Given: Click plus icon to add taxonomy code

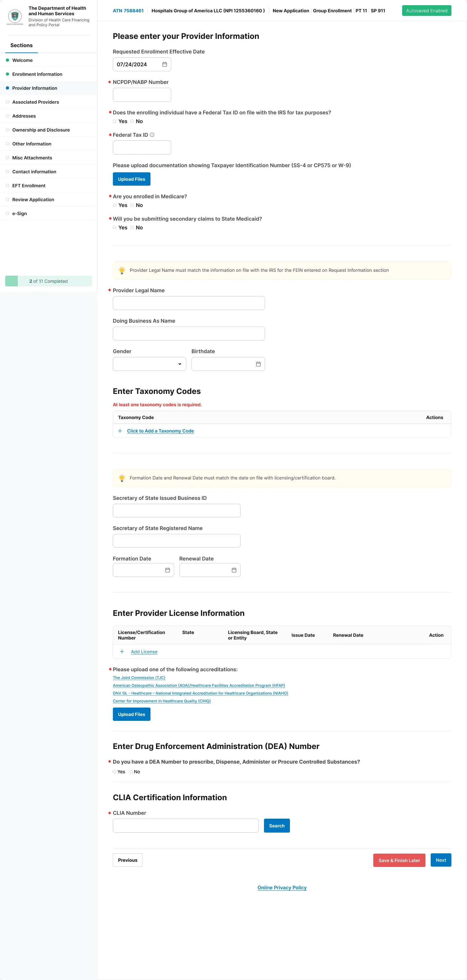Looking at the screenshot, I should (x=120, y=431).
